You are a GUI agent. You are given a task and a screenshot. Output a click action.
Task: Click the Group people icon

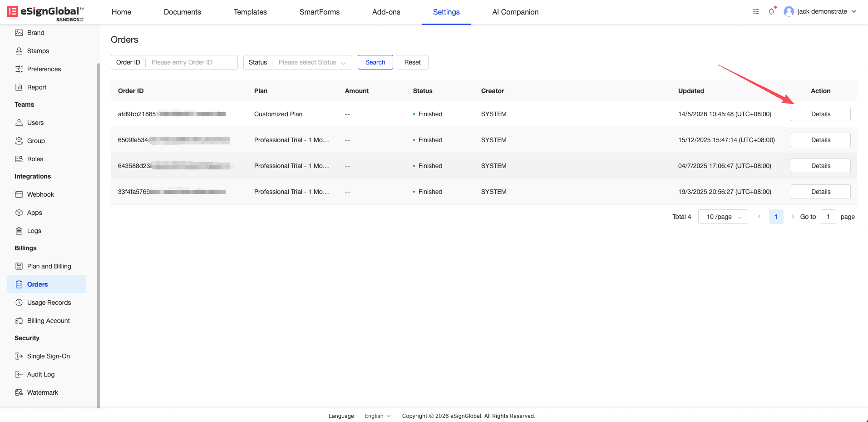pos(19,141)
